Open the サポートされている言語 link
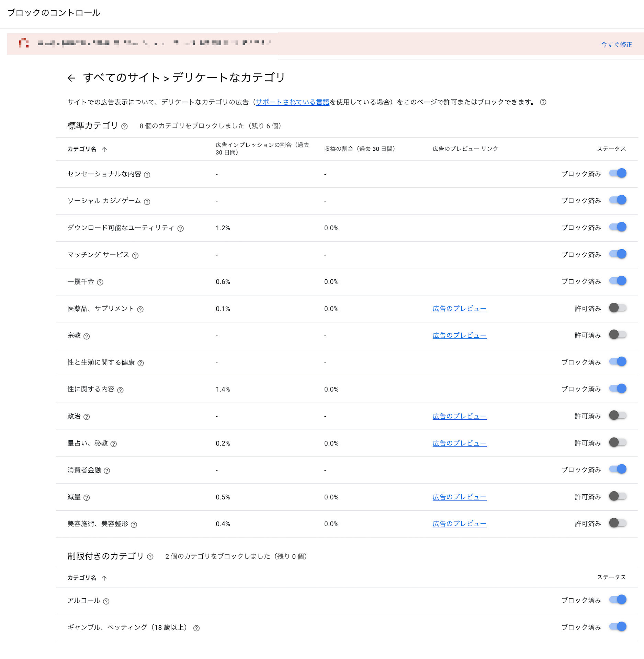Screen dimensions: 644x659 pyautogui.click(x=293, y=102)
